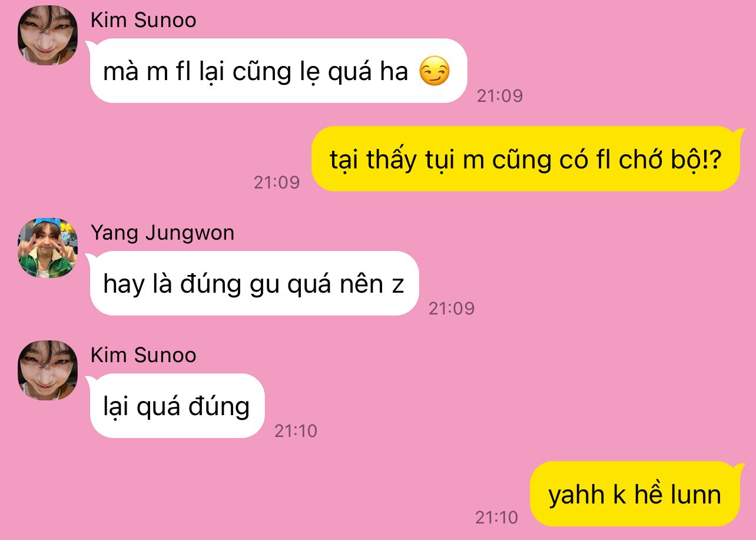Click the 21:09 timestamp after Yang Jungwon's message
This screenshot has height=540, width=756.
[x=452, y=308]
